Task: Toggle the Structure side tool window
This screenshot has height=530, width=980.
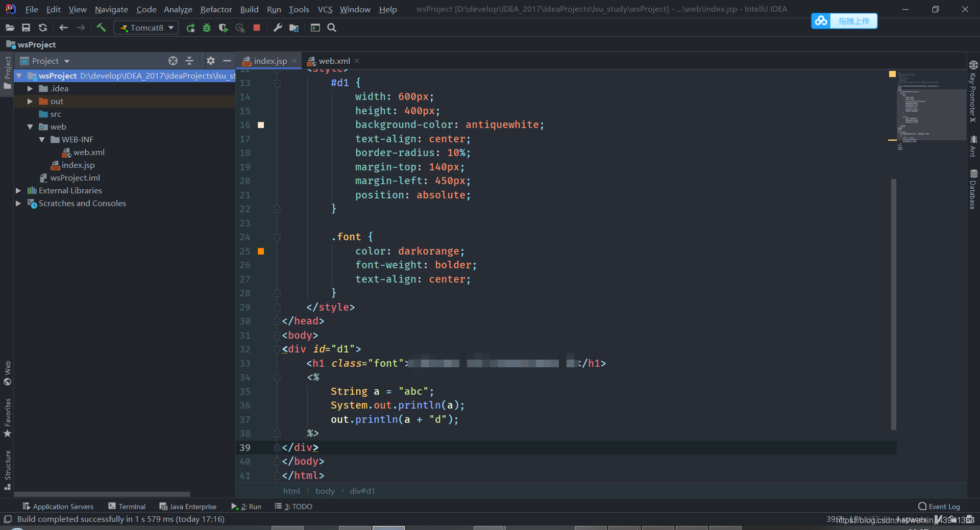Action: pos(7,470)
